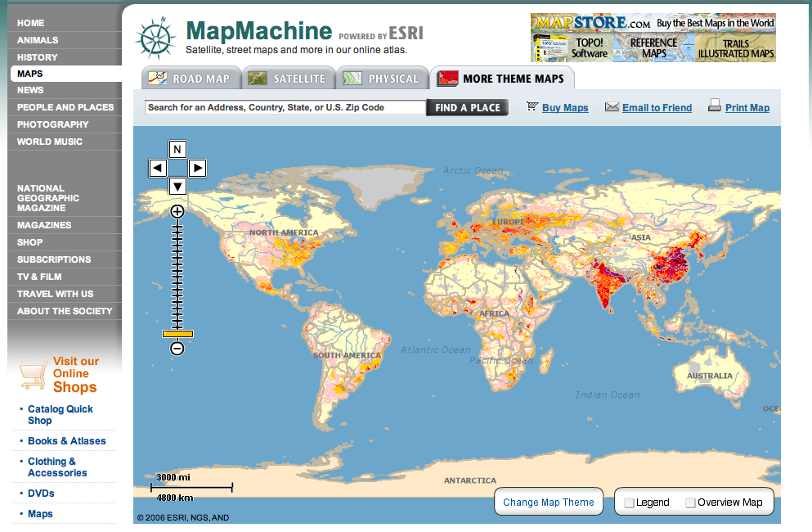
Task: Click the South America label on the map
Action: (347, 355)
